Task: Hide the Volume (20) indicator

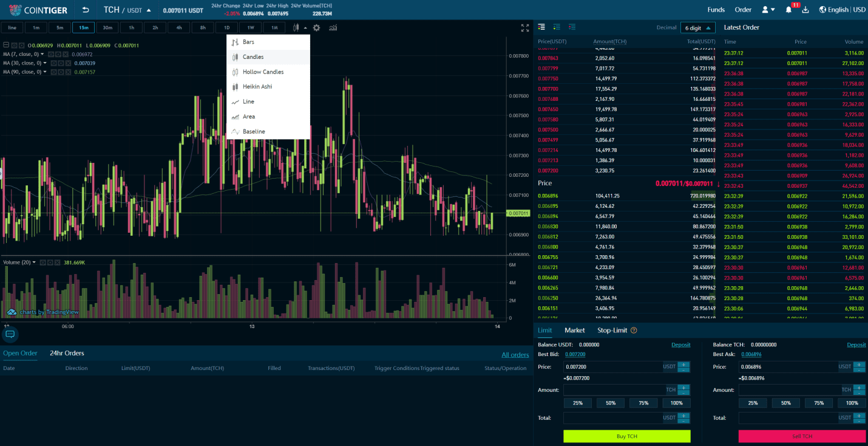Action: click(42, 262)
